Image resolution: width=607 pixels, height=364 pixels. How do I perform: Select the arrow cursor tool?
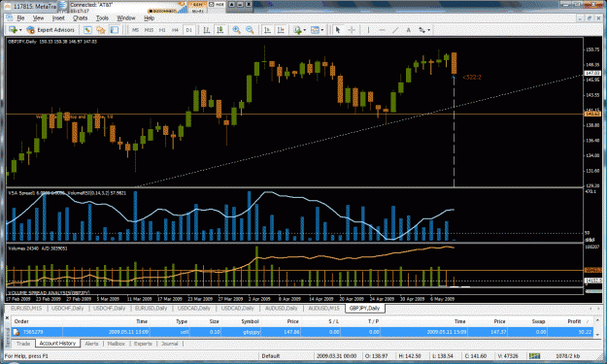338,30
